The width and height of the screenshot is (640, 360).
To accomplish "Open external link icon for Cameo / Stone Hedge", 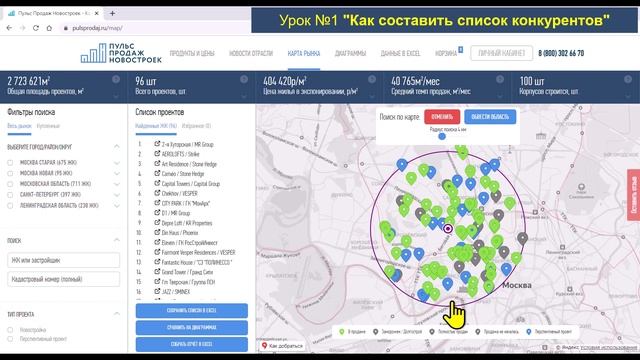I will 157,173.
